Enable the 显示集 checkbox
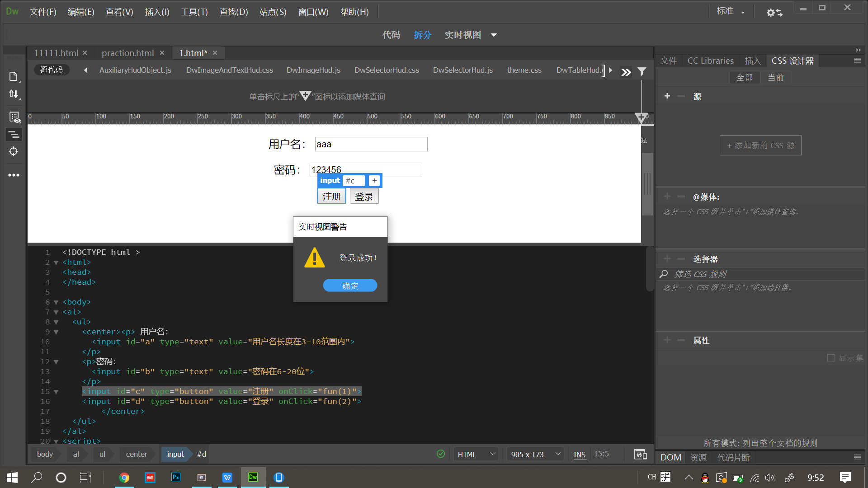868x488 pixels. (831, 358)
